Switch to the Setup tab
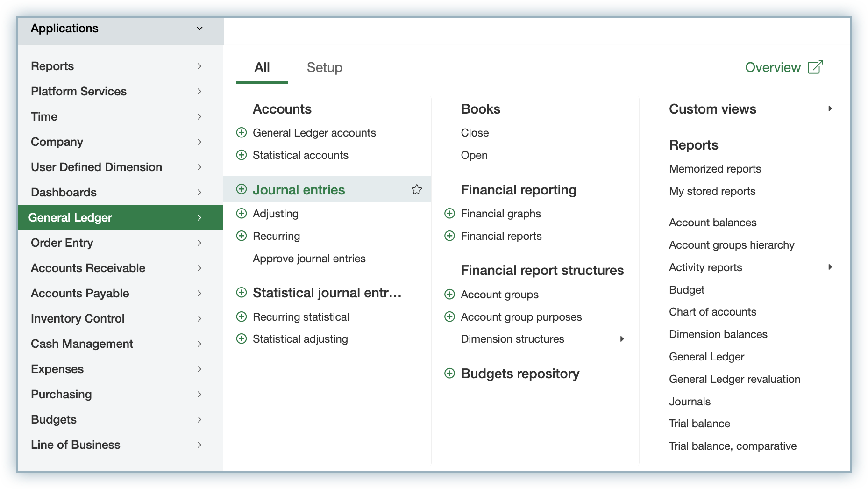The height and width of the screenshot is (489, 868). point(324,68)
